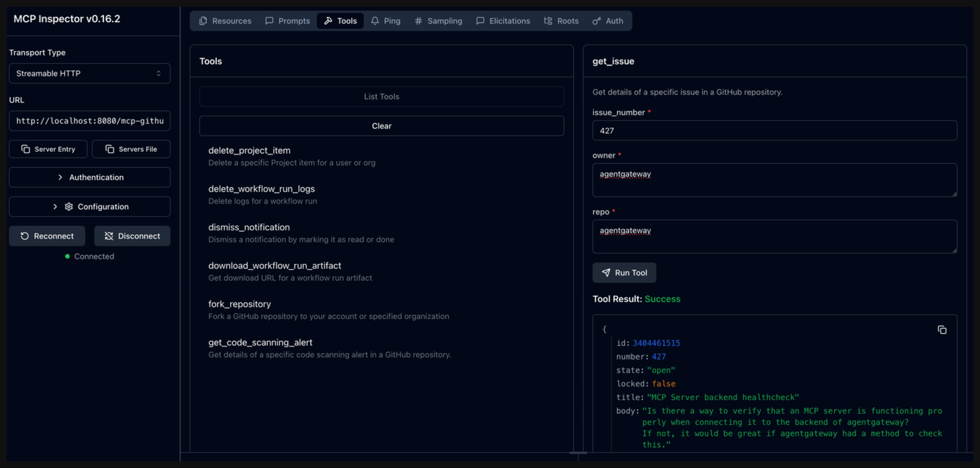Click the Server Entry copy icon
The height and width of the screenshot is (468, 980).
coord(26,149)
